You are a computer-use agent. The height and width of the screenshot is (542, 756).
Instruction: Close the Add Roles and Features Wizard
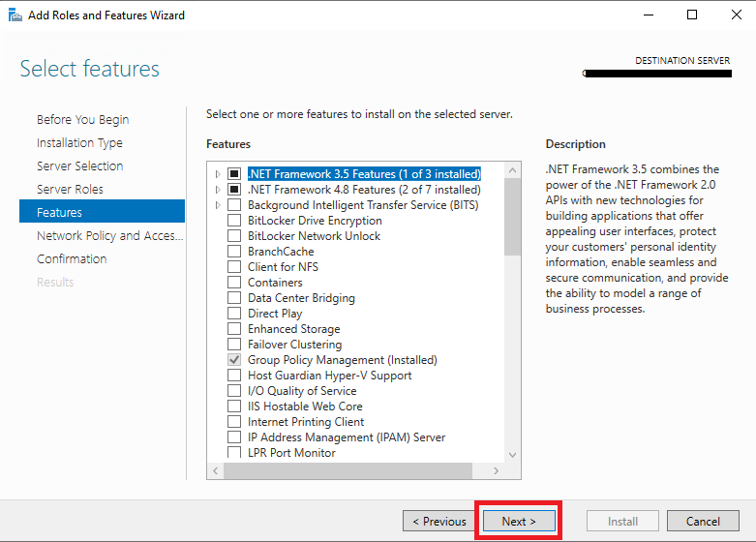coord(737,15)
